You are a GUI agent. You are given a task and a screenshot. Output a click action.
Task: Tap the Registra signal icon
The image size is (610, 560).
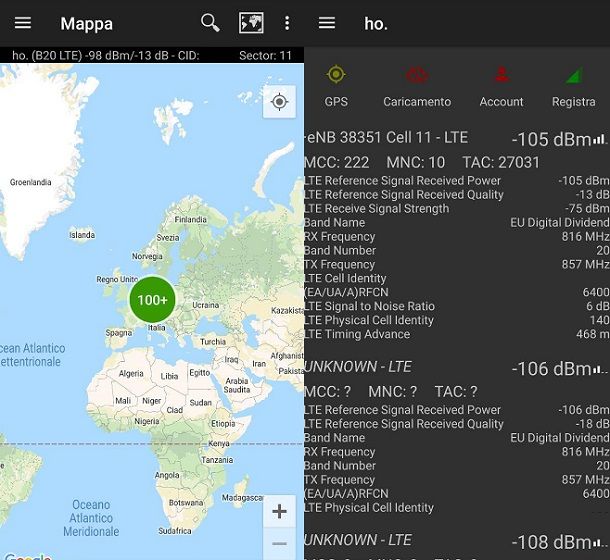tap(574, 75)
